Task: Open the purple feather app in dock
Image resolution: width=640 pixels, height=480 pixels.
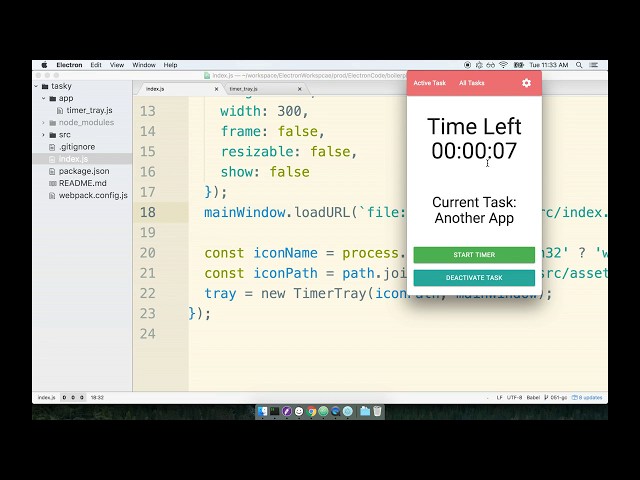Action: coord(287,411)
